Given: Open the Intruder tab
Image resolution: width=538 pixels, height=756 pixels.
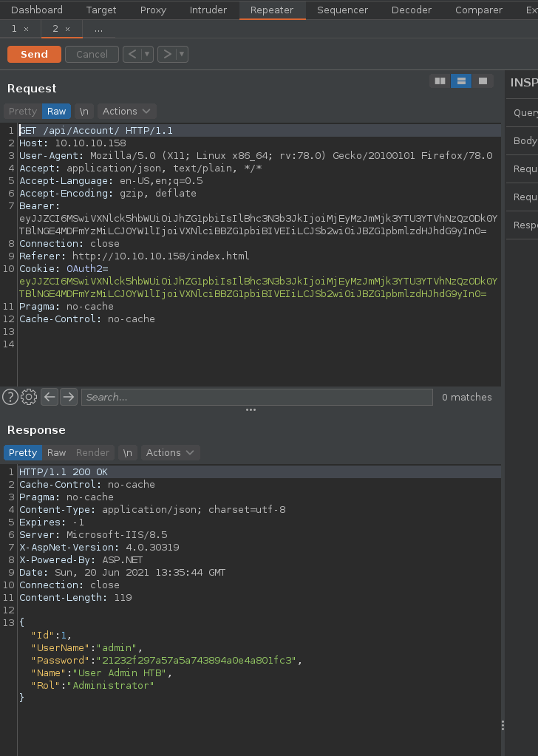Looking at the screenshot, I should (x=208, y=10).
